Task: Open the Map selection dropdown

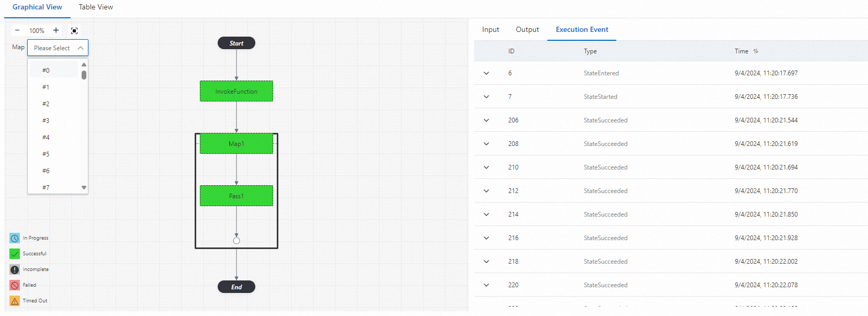Action: [58, 48]
